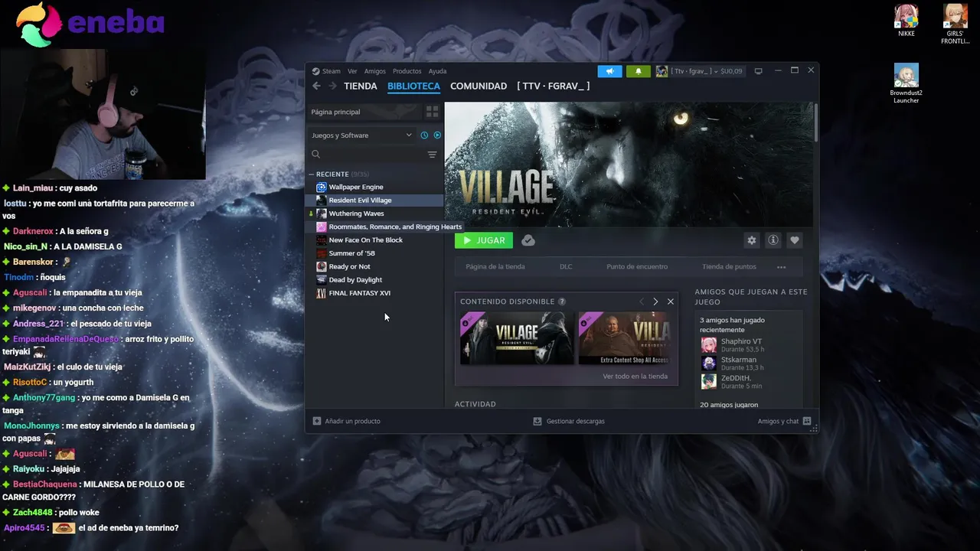Open the Productos menu
The width and height of the screenshot is (980, 551).
point(407,71)
